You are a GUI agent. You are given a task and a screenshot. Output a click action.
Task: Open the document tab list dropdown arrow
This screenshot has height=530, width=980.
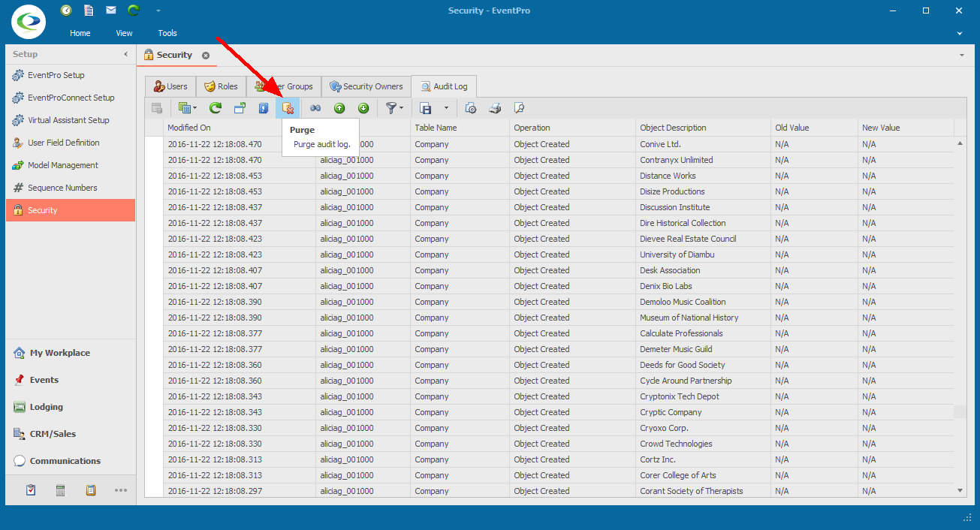(x=962, y=56)
